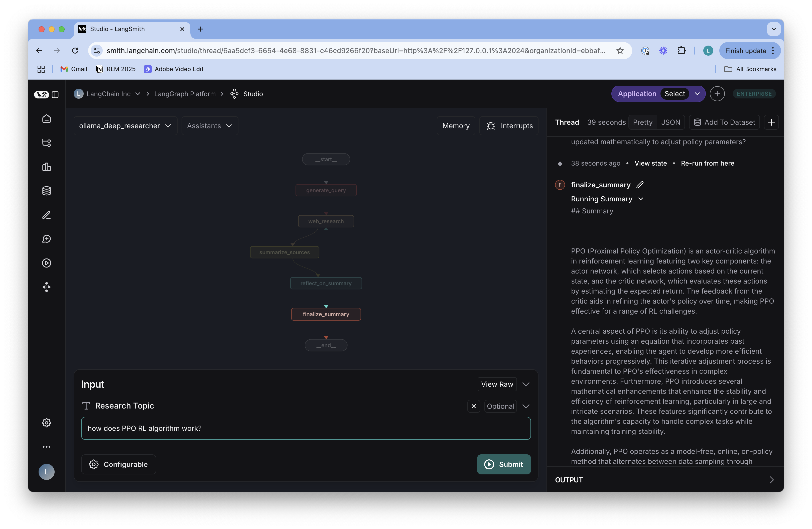812x529 pixels.
Task: Open the Annotation queues sidebar icon
Action: pyautogui.click(x=46, y=238)
